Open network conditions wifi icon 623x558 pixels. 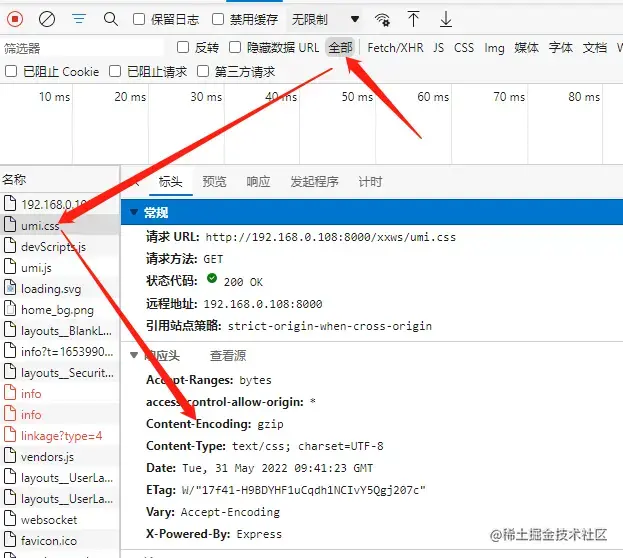tap(382, 19)
